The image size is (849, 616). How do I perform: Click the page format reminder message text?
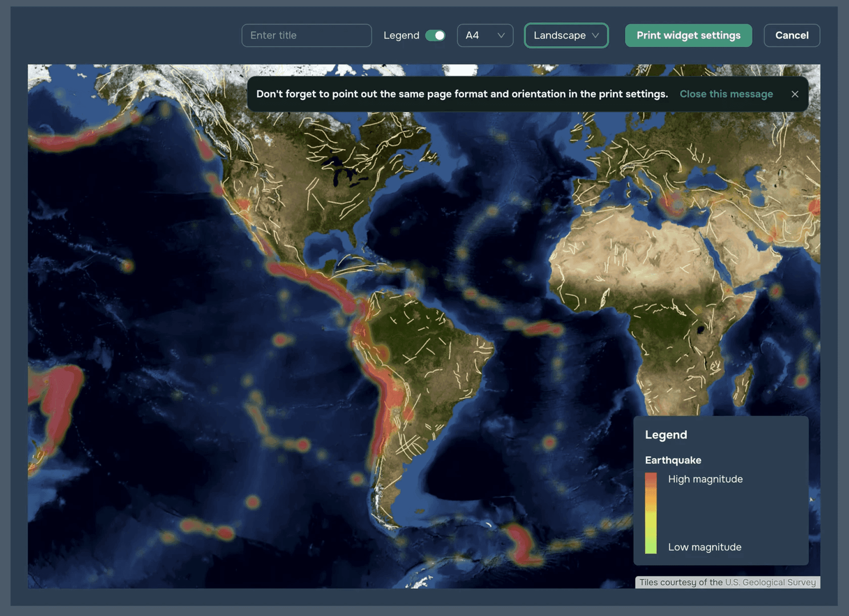coord(462,94)
